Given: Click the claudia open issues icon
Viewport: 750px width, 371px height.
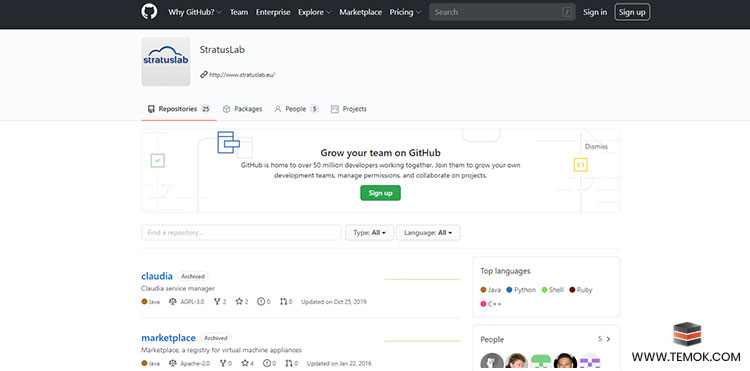Looking at the screenshot, I should [261, 302].
